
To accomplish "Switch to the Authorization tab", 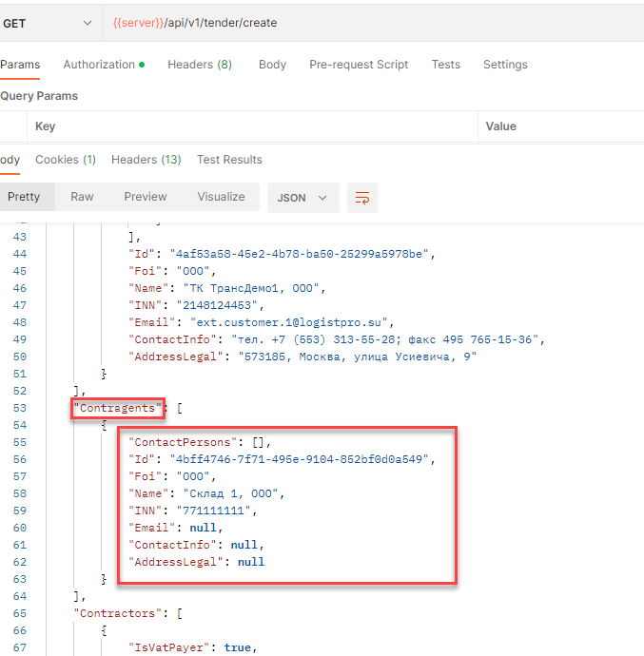I will point(104,65).
